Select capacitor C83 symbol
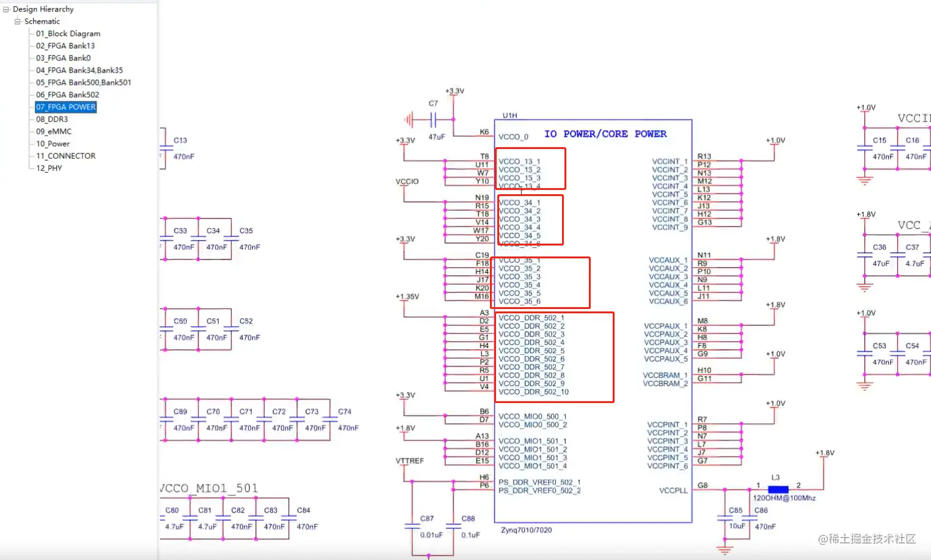 tap(256, 518)
